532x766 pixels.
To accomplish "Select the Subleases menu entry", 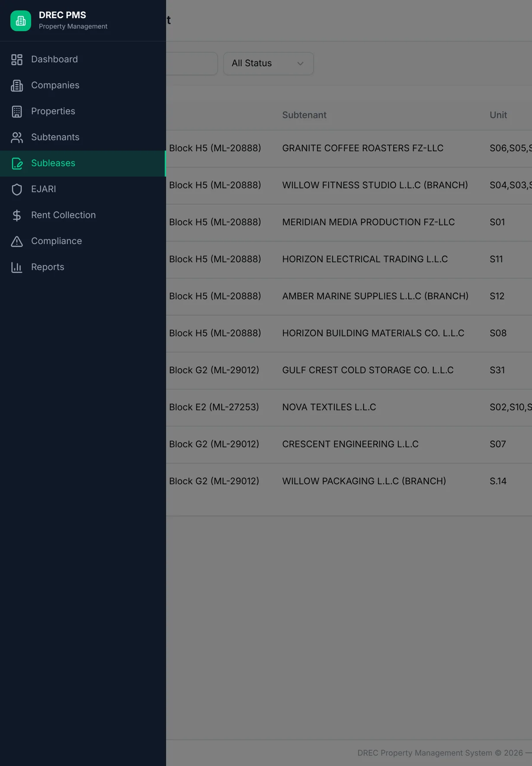I will pos(83,164).
